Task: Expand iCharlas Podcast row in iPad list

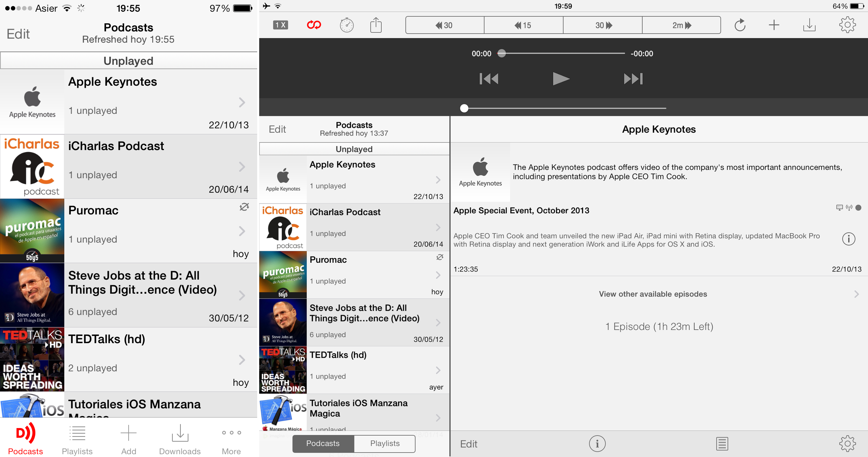Action: click(438, 228)
